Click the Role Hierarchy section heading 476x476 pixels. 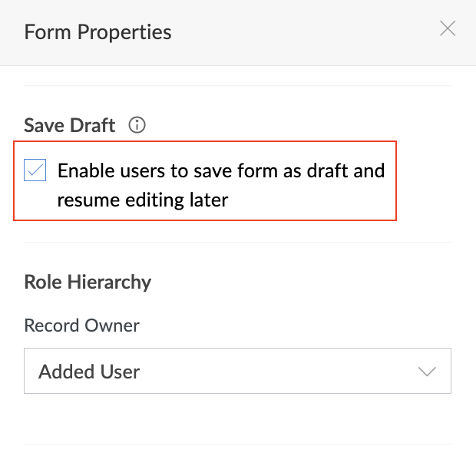tap(88, 282)
